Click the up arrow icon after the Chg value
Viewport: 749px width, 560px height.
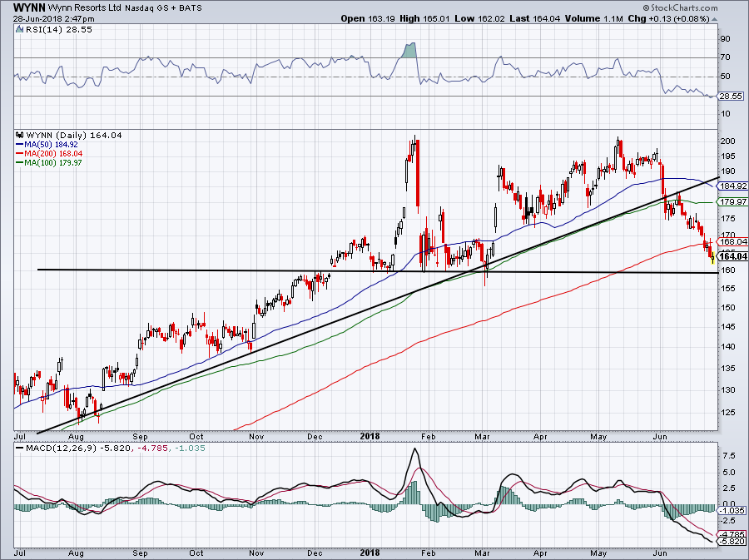(x=715, y=20)
